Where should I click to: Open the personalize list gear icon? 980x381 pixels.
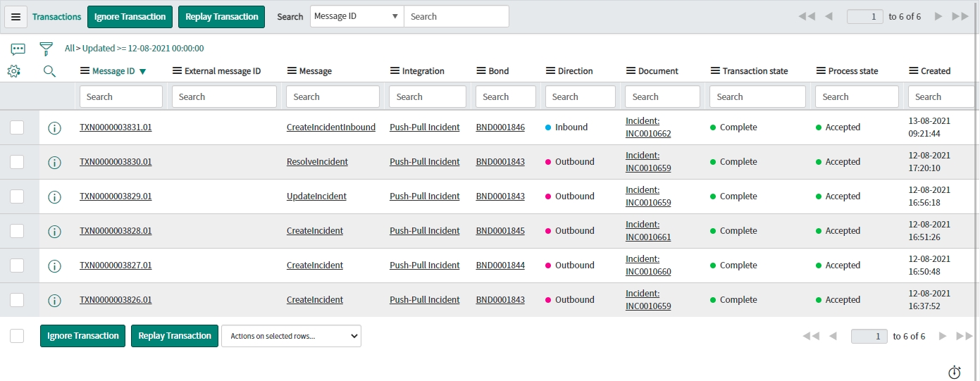(14, 71)
